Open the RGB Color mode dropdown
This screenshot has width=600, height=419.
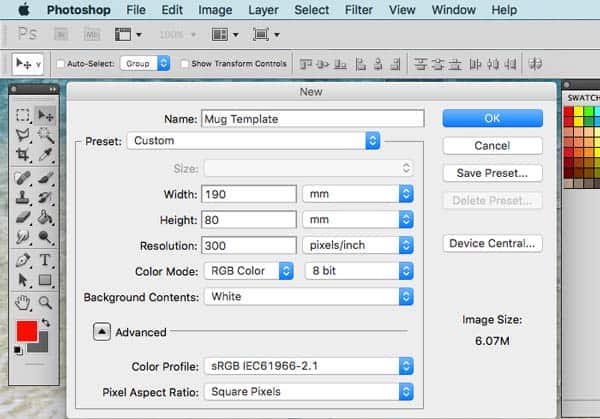pyautogui.click(x=249, y=271)
